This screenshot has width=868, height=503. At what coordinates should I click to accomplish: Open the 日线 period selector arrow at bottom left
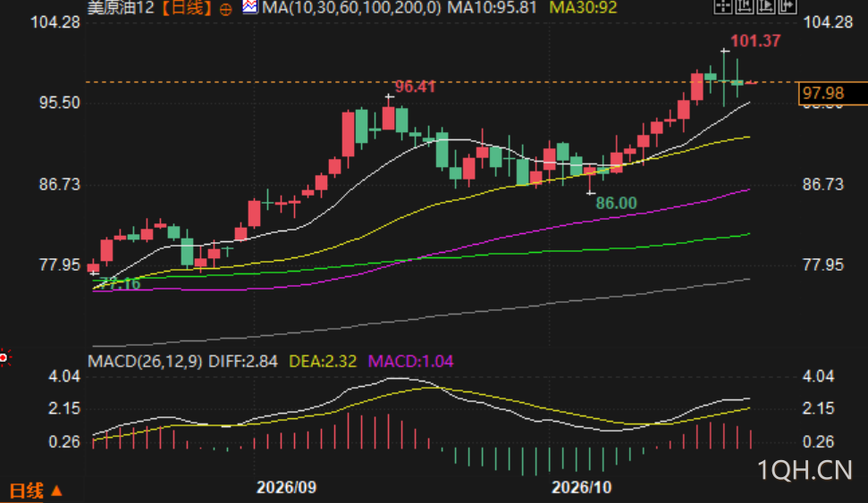(x=56, y=490)
